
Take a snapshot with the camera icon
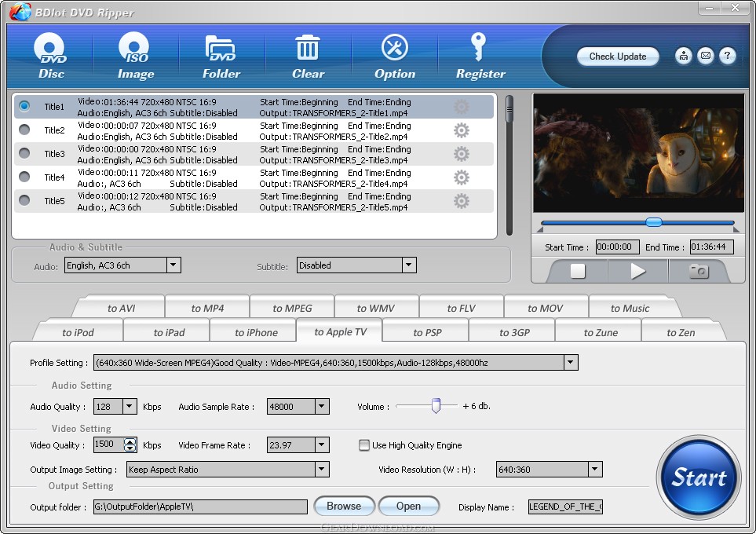(699, 271)
